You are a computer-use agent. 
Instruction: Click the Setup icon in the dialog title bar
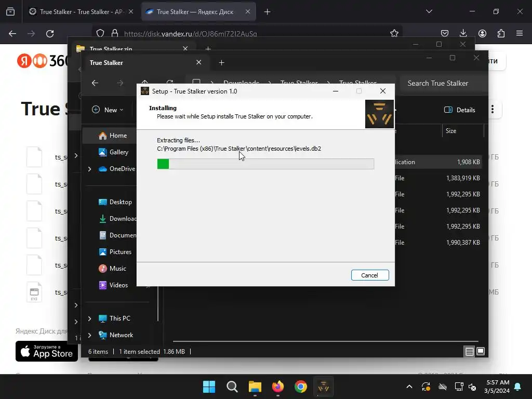(x=145, y=91)
